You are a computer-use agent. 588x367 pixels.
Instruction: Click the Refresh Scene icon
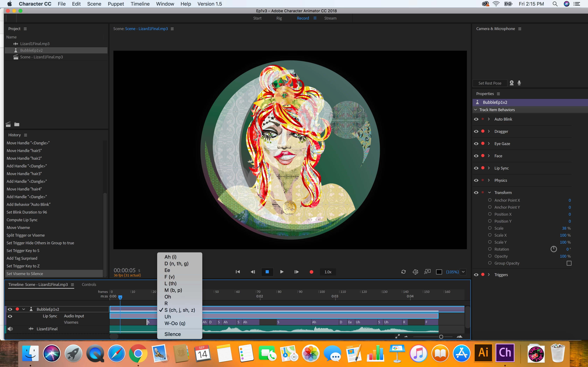click(403, 272)
